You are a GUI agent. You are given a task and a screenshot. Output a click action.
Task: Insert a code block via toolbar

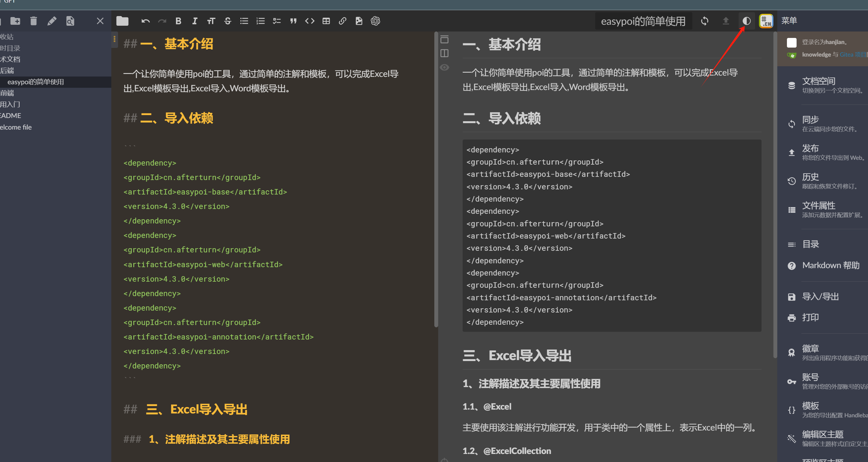(x=309, y=21)
